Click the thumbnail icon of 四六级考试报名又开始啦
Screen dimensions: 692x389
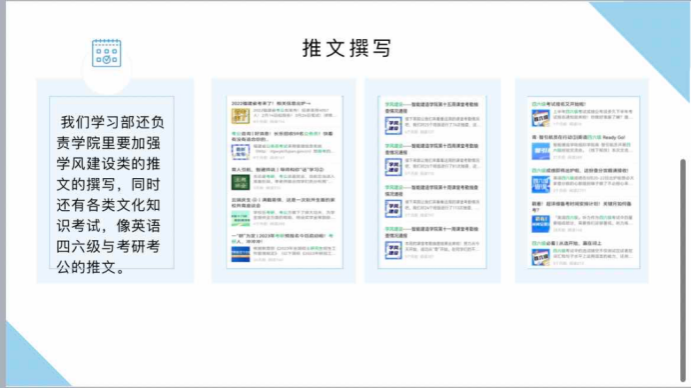click(540, 118)
